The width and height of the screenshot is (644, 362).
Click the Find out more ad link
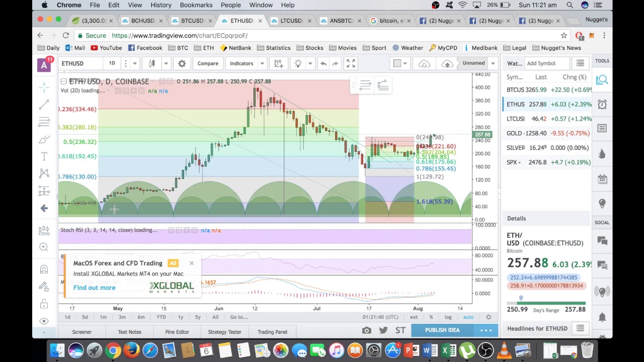click(x=94, y=288)
